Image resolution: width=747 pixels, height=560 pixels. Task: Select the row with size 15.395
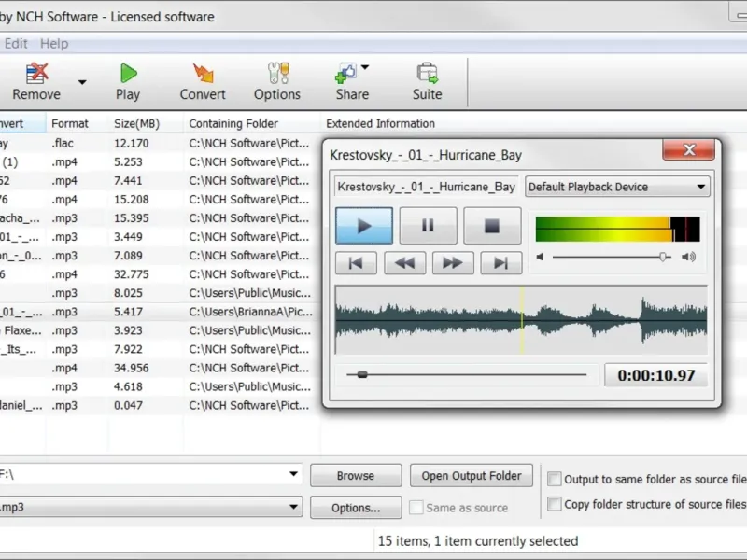pyautogui.click(x=160, y=218)
